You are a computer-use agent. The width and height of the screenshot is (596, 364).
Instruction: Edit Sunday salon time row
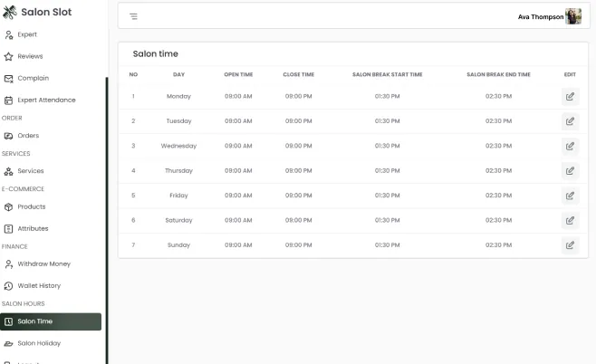tap(570, 245)
